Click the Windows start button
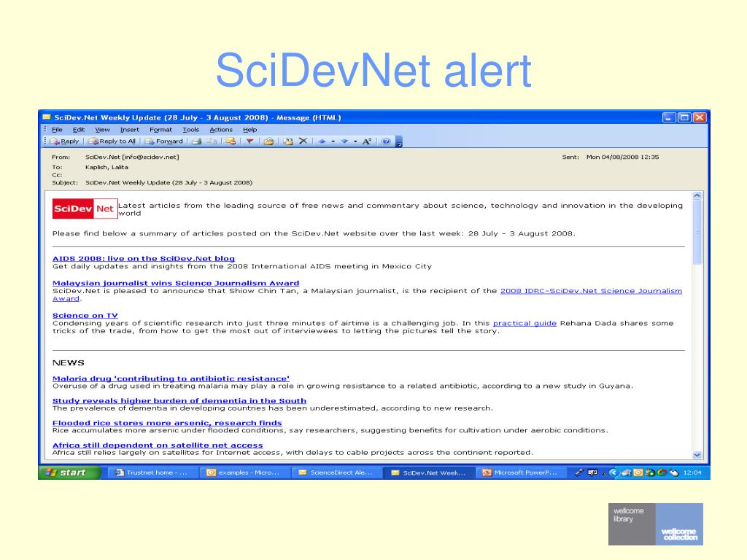The width and height of the screenshot is (747, 560). tap(69, 472)
